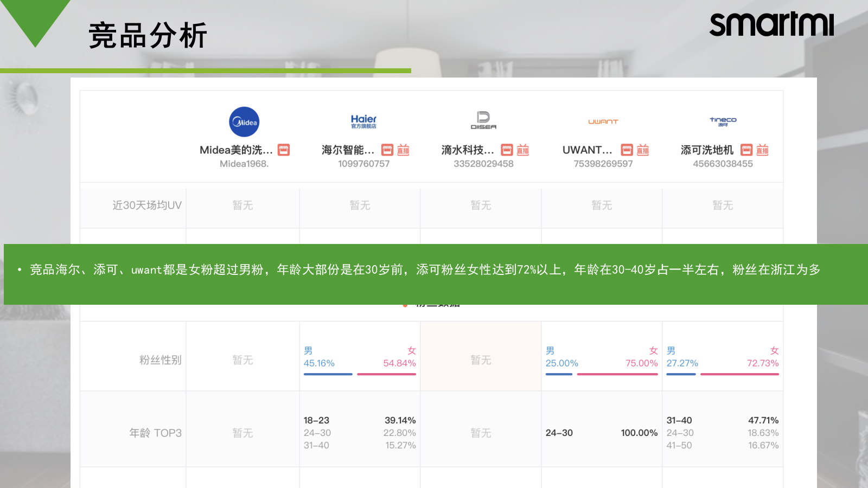Screen dimensions: 868x488
Task: Click the UWANT store icon
Action: pos(627,150)
